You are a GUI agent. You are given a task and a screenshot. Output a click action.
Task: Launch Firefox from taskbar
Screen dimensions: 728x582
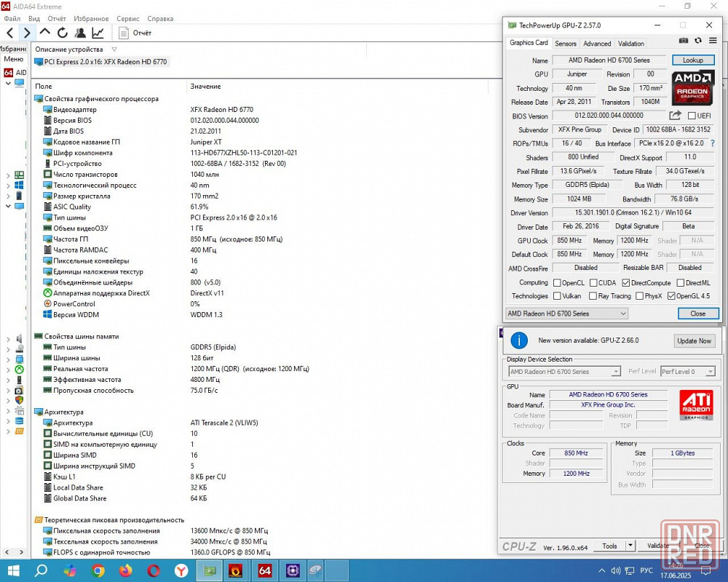coord(125,570)
